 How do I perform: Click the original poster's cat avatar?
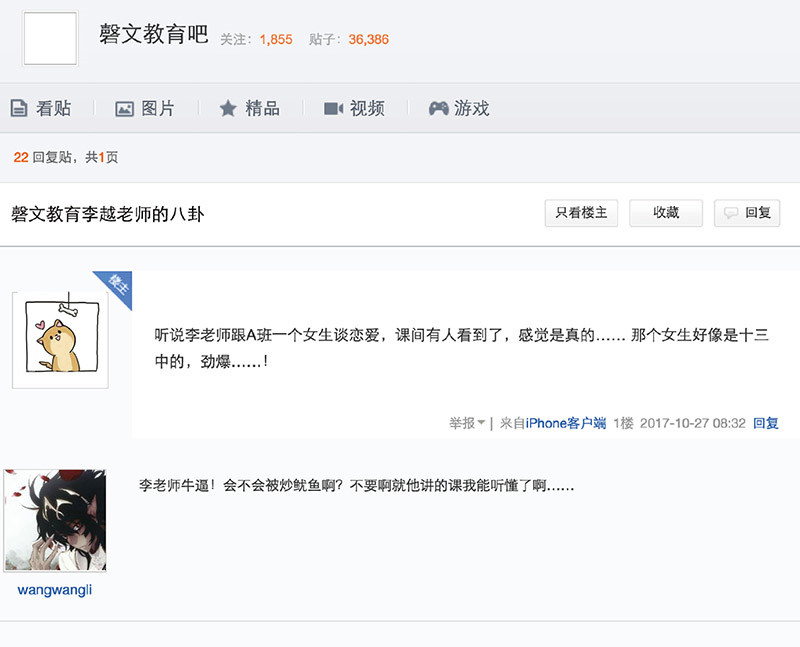tap(60, 340)
